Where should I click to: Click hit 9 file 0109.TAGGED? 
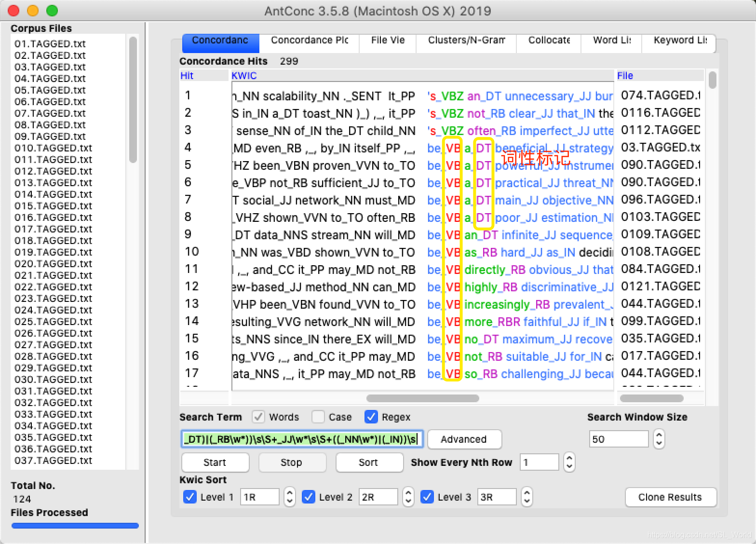tap(660, 234)
